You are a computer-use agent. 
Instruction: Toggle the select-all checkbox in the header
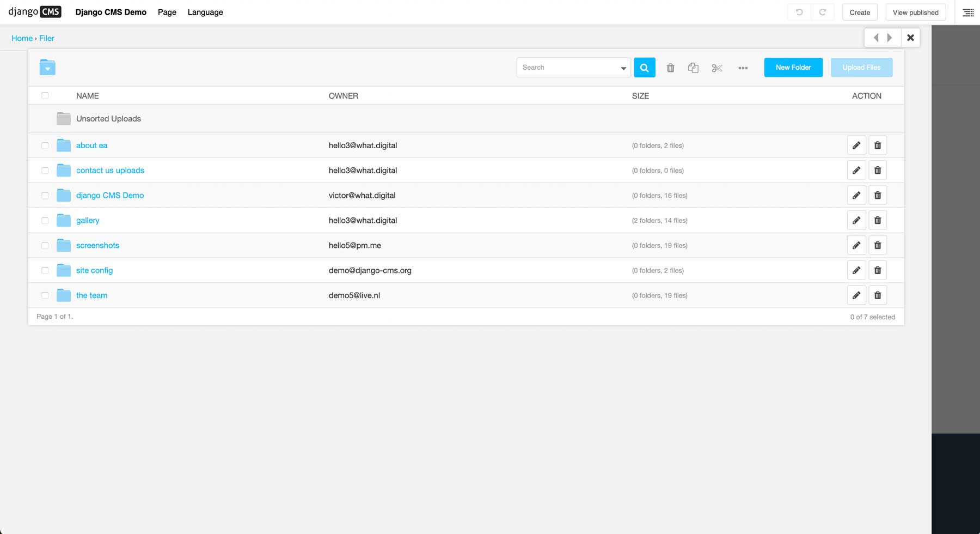(45, 95)
